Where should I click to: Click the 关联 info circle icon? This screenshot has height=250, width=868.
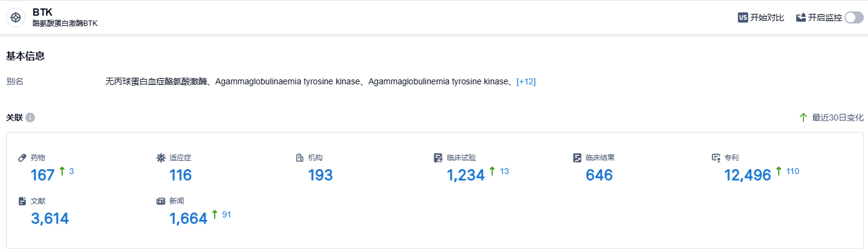[30, 117]
